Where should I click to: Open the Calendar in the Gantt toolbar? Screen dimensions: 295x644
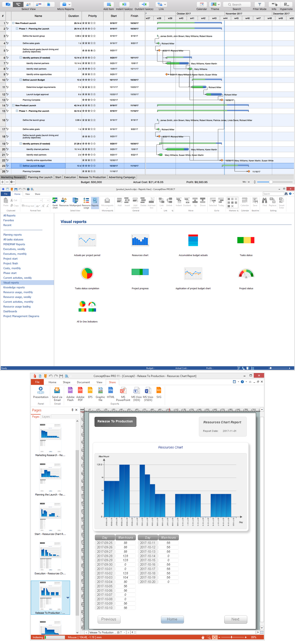[x=202, y=5]
